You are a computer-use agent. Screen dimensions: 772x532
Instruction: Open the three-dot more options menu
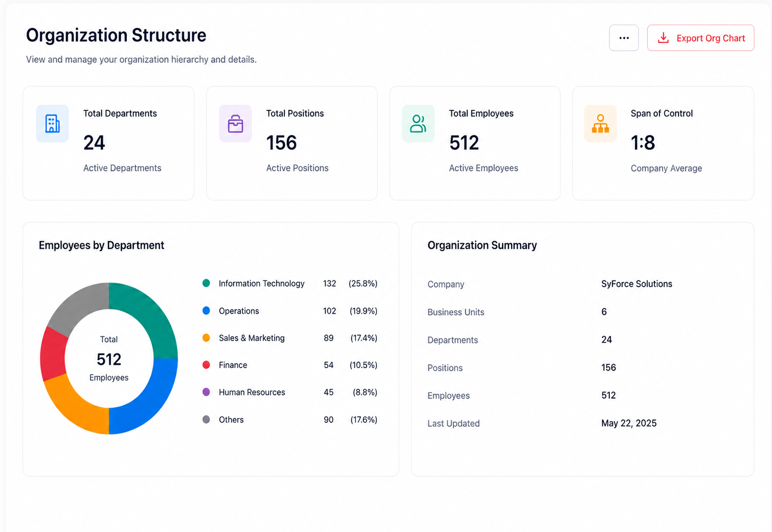[x=624, y=38]
